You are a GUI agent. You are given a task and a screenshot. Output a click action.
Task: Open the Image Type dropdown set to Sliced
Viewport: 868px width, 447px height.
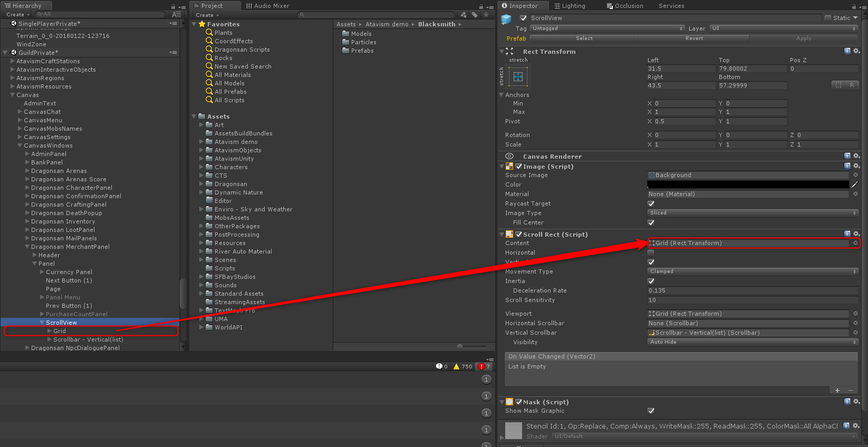pos(753,213)
